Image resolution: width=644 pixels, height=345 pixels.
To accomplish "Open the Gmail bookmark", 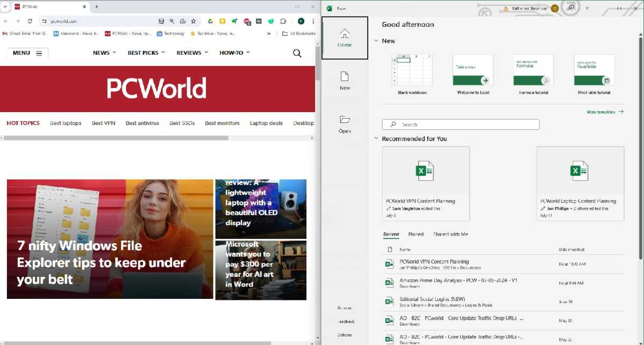I will pyautogui.click(x=25, y=33).
